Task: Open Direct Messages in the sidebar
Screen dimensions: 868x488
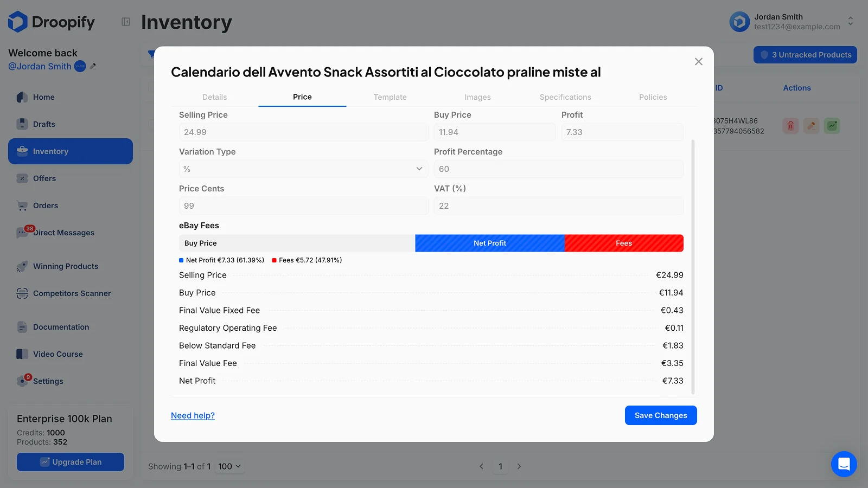Action: pyautogui.click(x=63, y=233)
